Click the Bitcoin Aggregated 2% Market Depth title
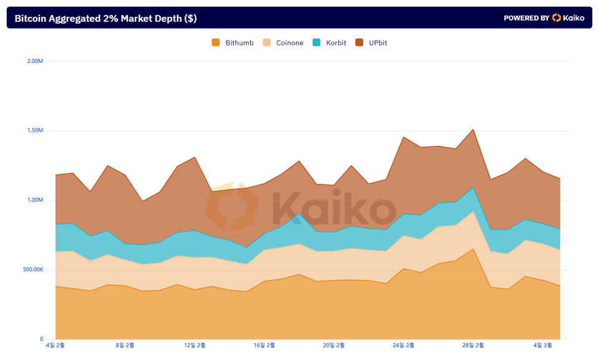Image resolution: width=599 pixels, height=364 pixels. pyautogui.click(x=105, y=18)
